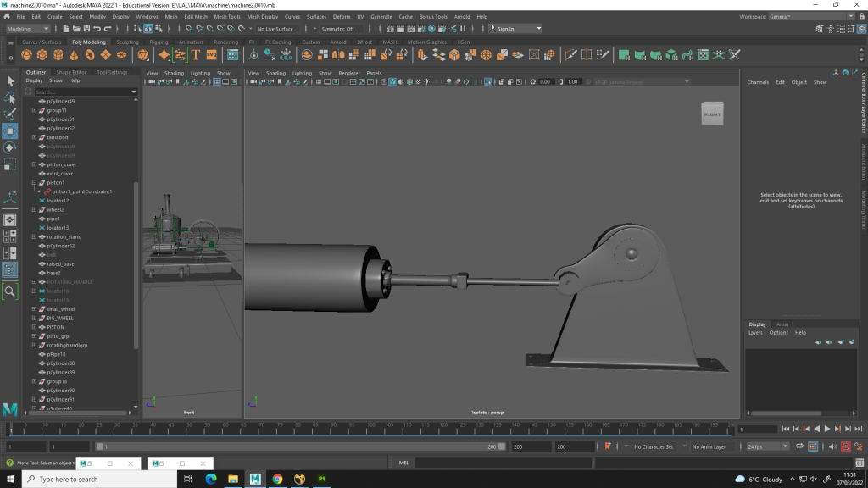Click the Undo arrow in status line
This screenshot has width=868, height=488.
click(97, 29)
